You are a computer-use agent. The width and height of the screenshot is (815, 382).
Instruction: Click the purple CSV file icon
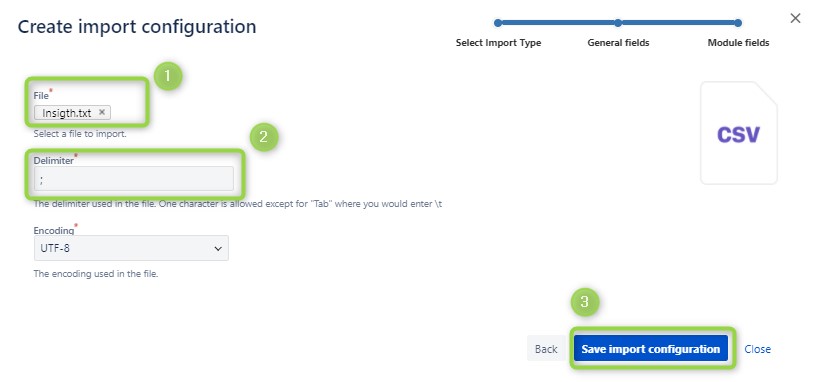click(x=739, y=133)
